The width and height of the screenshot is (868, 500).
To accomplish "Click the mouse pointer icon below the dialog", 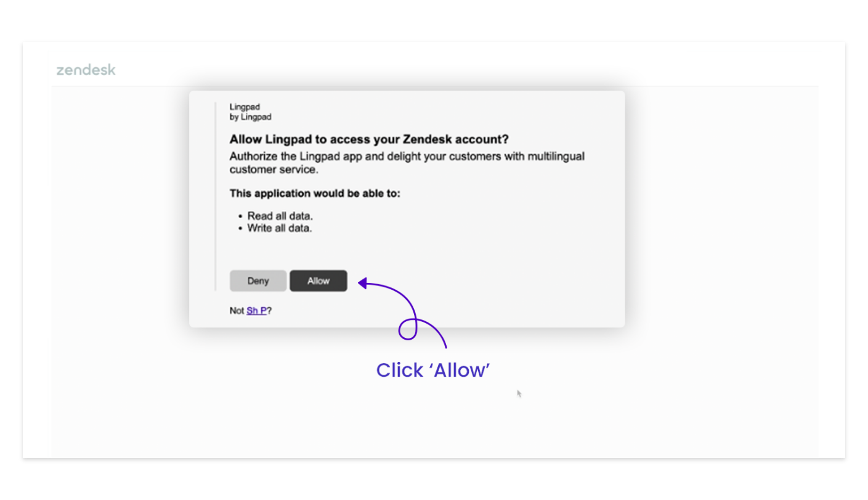I will point(519,393).
